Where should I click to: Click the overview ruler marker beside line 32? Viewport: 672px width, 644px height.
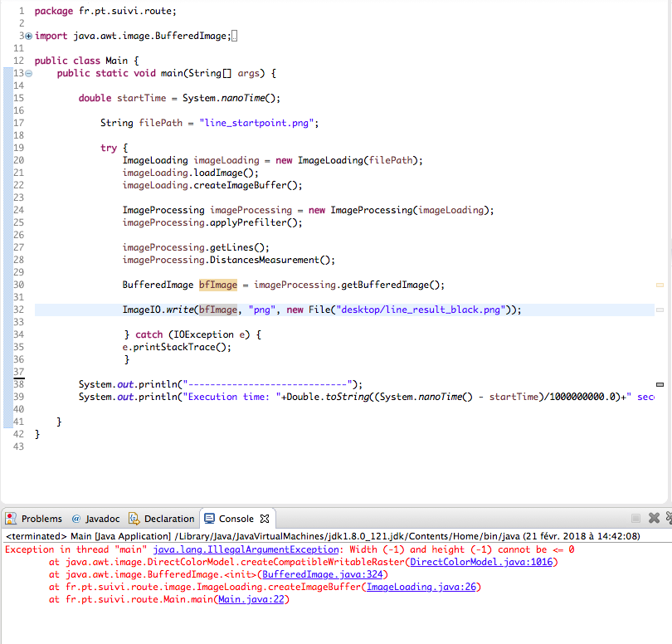coord(660,310)
